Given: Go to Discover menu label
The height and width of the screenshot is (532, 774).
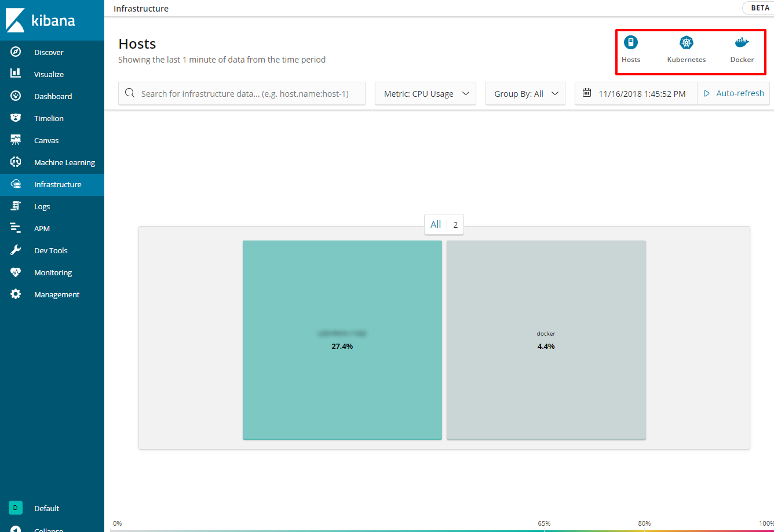Looking at the screenshot, I should point(49,52).
